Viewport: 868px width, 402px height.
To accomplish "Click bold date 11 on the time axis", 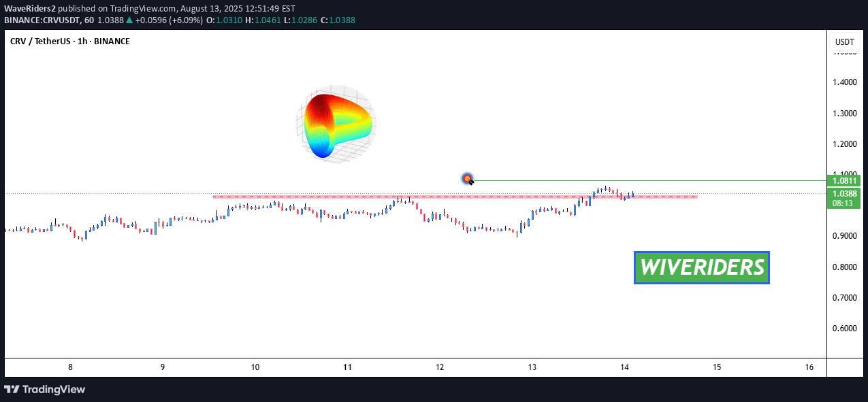I will (347, 367).
